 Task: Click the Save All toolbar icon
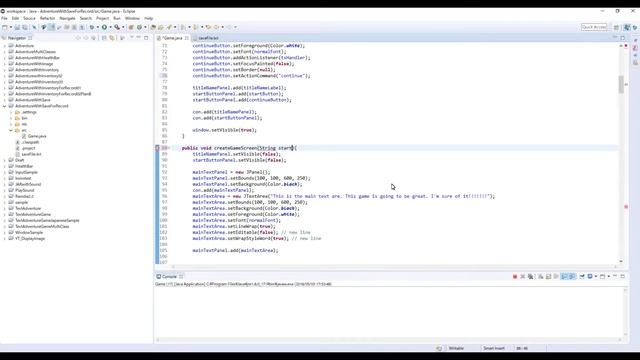25,27
